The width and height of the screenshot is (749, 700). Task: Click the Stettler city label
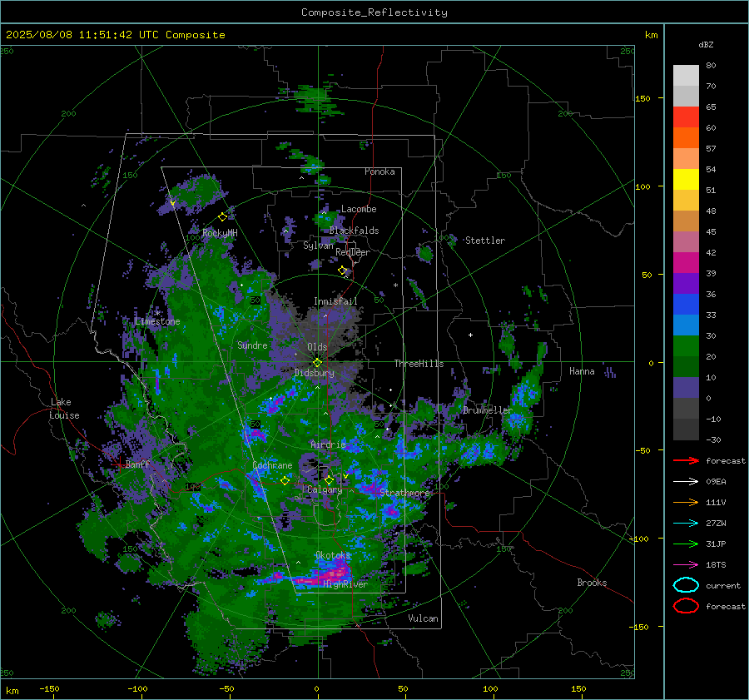coord(485,241)
